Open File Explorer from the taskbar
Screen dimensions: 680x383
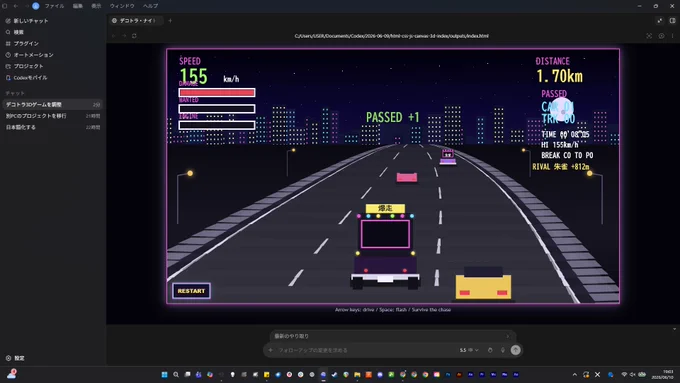coord(357,375)
